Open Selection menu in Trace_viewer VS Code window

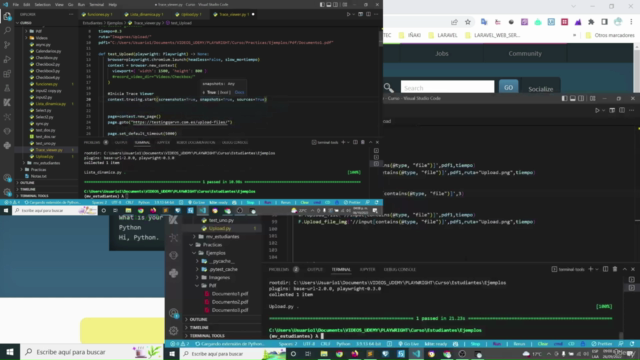click(x=42, y=4)
